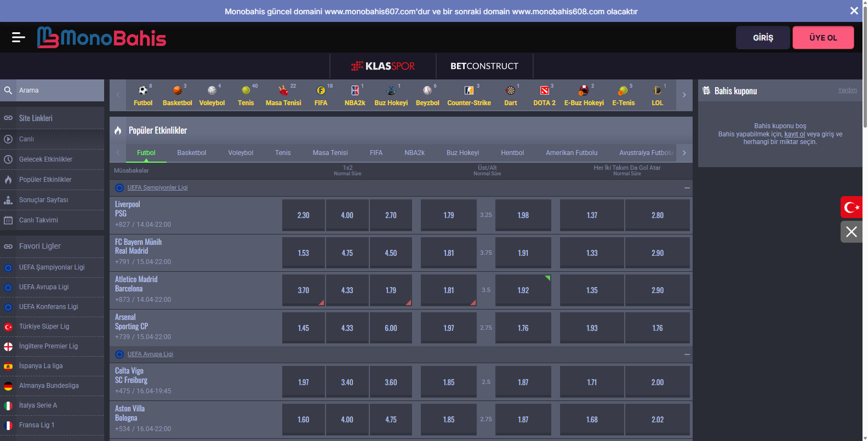
Task: Click the Turkish flag language icon
Action: click(x=851, y=207)
